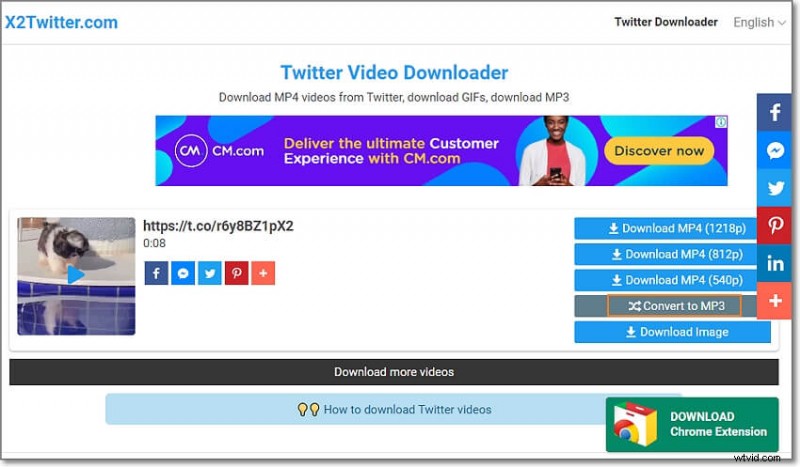Open more share options plus icon under URL

click(263, 273)
